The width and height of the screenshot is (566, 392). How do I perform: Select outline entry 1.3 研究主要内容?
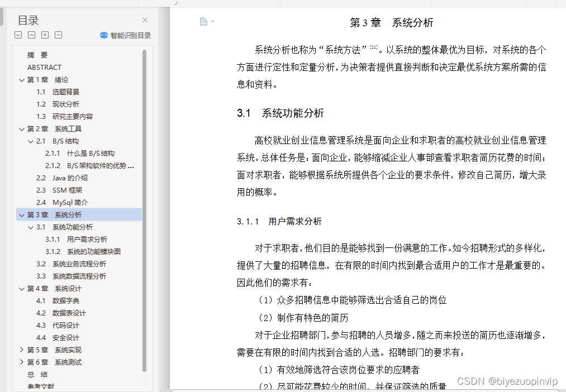click(65, 117)
